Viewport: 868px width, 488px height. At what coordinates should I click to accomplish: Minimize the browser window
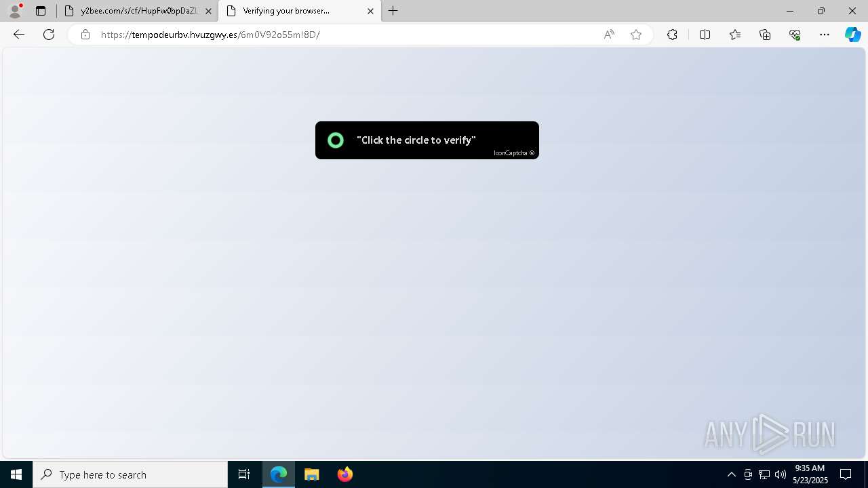pyautogui.click(x=790, y=11)
